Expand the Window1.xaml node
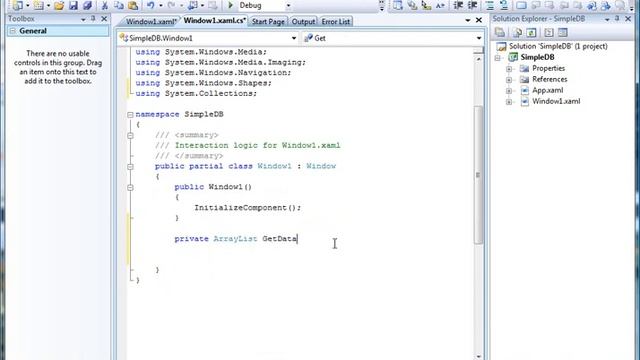640x360 pixels. 509,102
